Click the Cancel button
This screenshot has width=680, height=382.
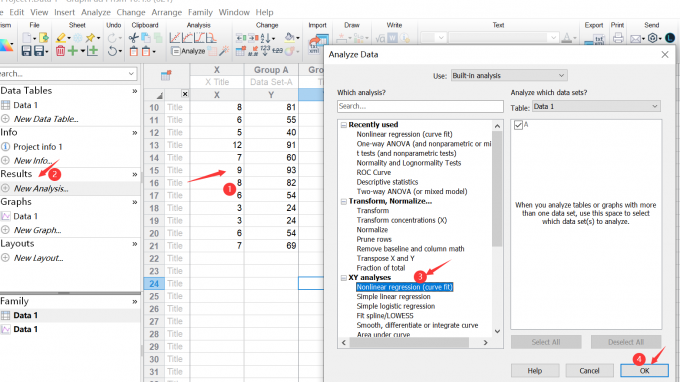tap(589, 371)
